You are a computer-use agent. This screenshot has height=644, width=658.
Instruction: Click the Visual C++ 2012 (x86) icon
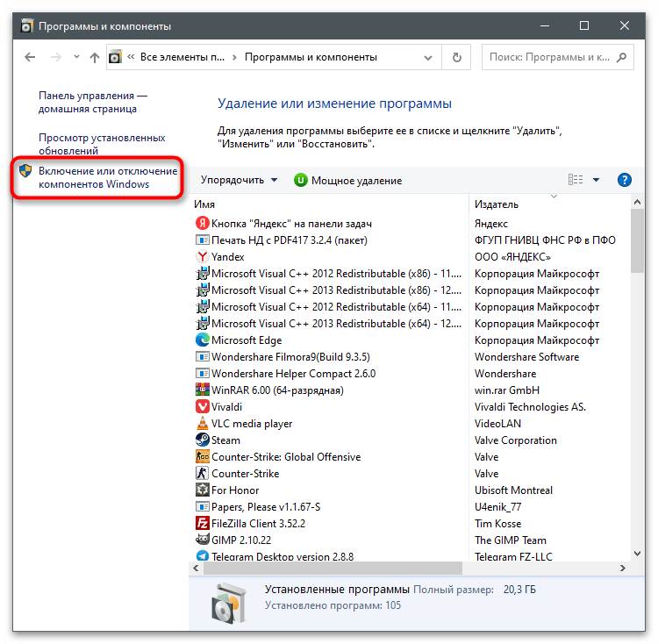tap(203, 273)
